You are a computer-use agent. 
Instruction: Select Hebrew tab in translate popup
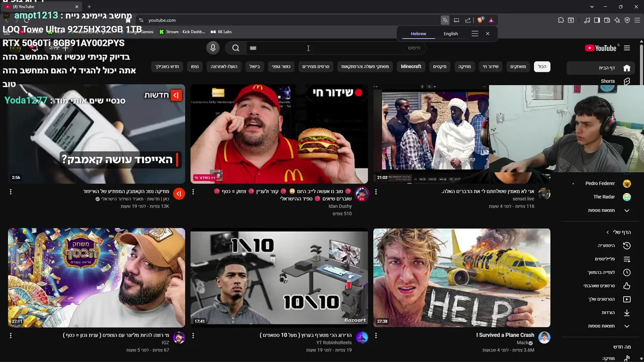coord(418,34)
